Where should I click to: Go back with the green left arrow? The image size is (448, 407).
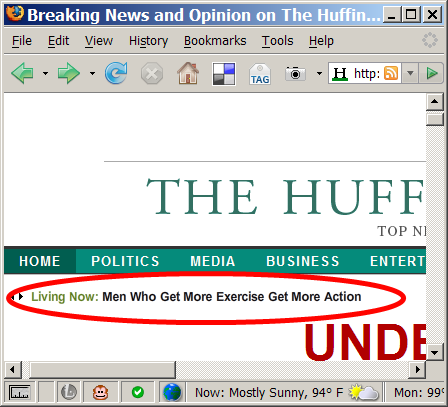tap(22, 73)
